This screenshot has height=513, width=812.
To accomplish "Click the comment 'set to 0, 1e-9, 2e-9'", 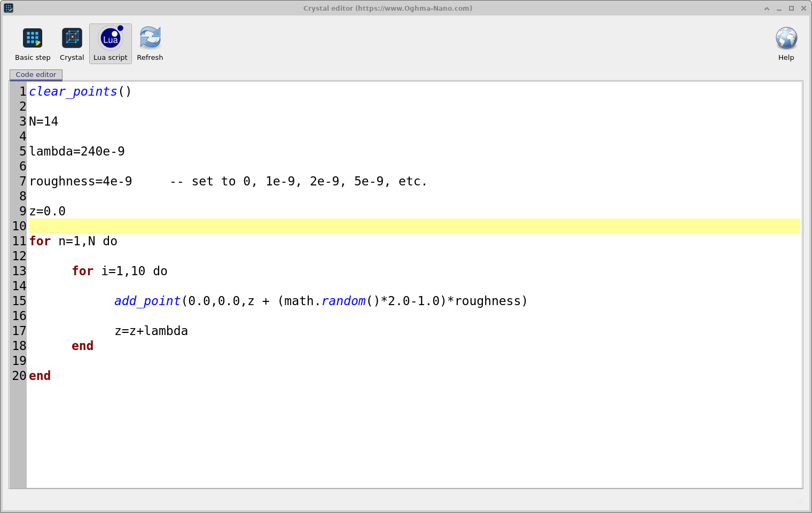I will tap(299, 181).
